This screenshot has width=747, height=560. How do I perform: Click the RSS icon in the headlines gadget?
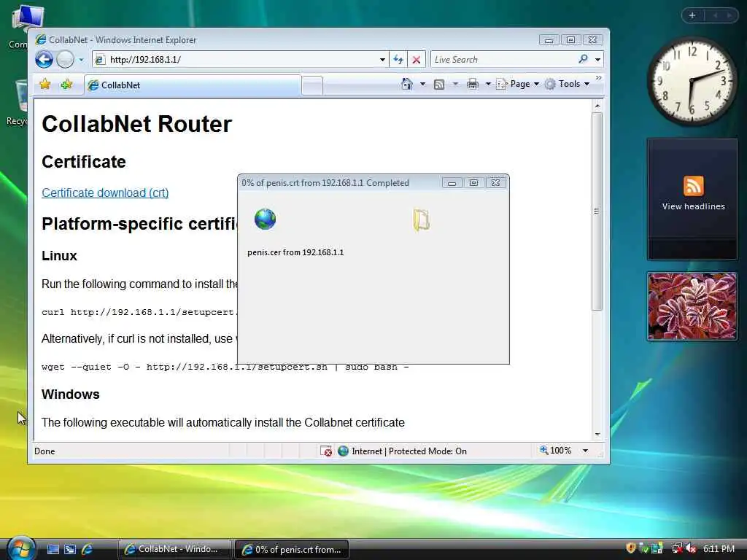pyautogui.click(x=693, y=186)
